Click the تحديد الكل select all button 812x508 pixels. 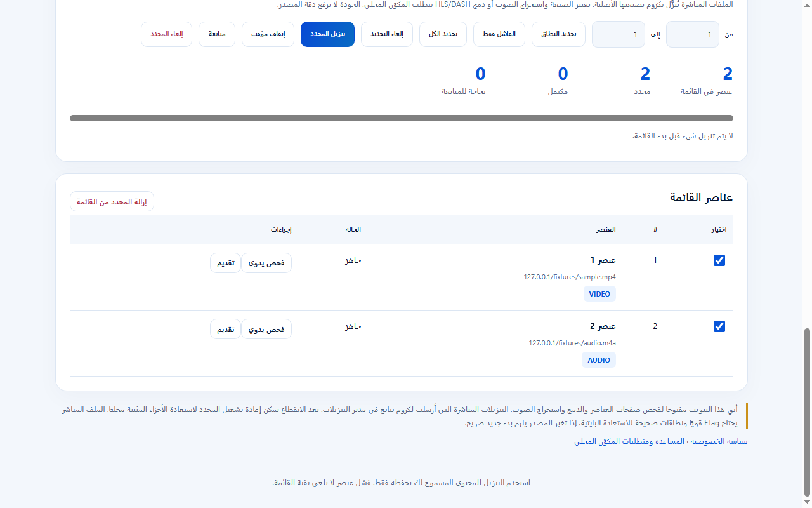pos(443,34)
